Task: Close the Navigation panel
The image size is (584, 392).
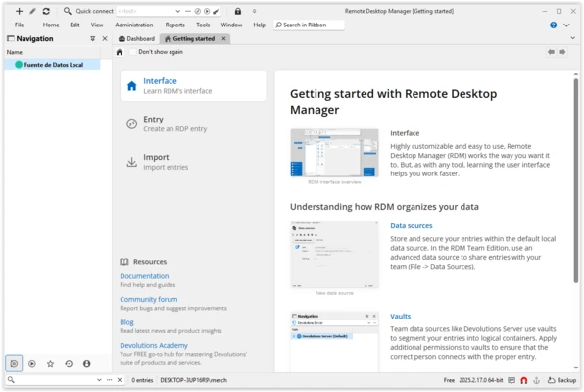Action: tap(105, 39)
